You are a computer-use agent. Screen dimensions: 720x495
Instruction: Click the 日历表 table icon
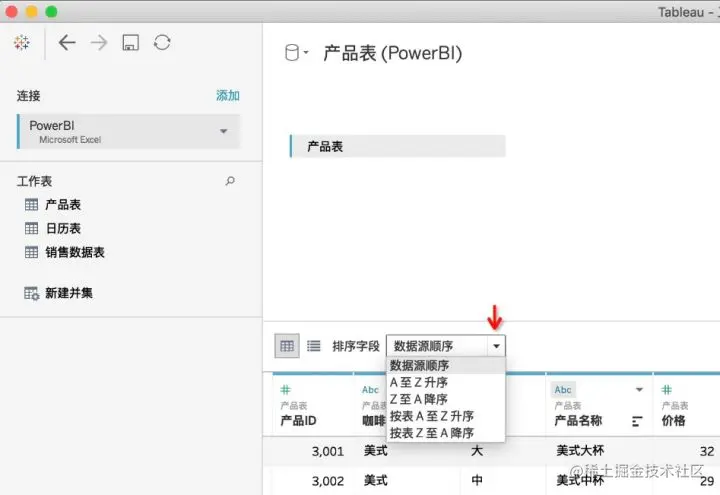(x=31, y=228)
